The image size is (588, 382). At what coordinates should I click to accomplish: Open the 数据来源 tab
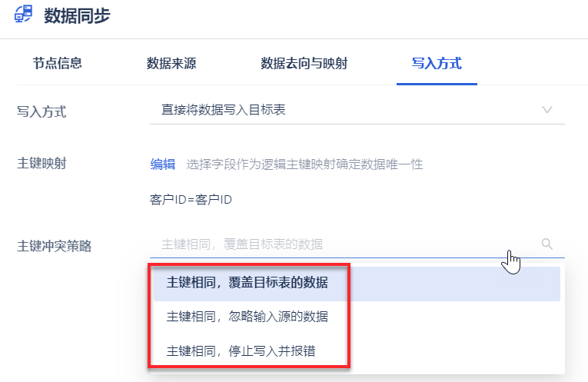[x=171, y=63]
